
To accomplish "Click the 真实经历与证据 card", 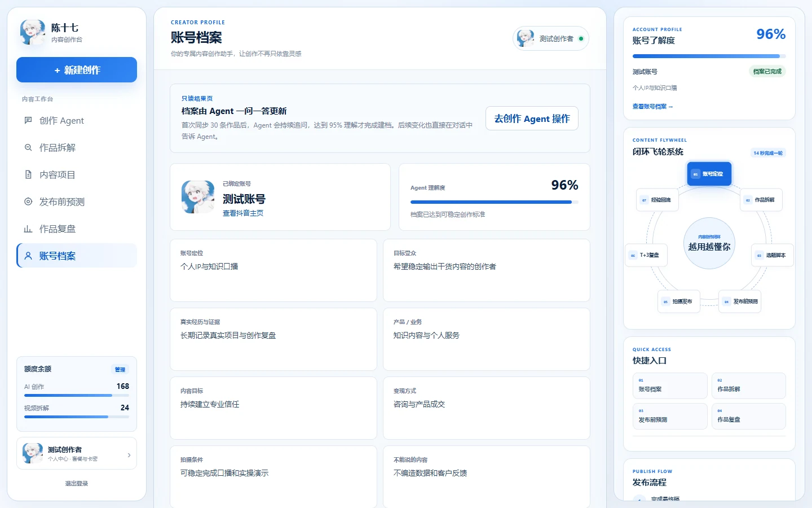I will pos(273,339).
